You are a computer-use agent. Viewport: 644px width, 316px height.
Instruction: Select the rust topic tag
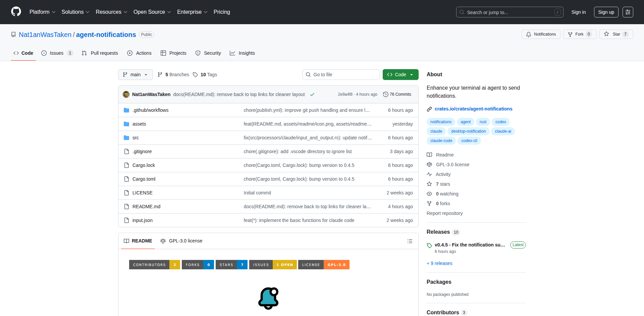[483, 122]
